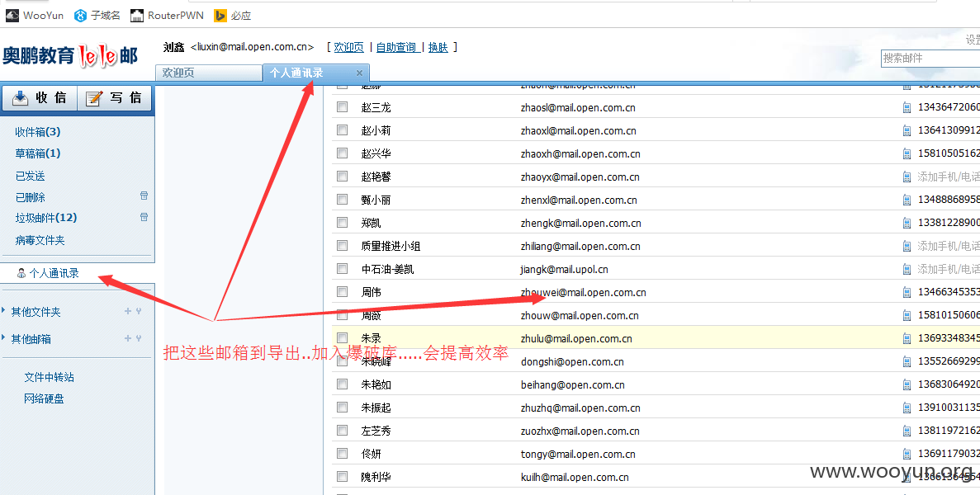Click the 个人通讯录 contact icon in sidebar
Viewport: 980px width, 495px height.
(x=21, y=273)
